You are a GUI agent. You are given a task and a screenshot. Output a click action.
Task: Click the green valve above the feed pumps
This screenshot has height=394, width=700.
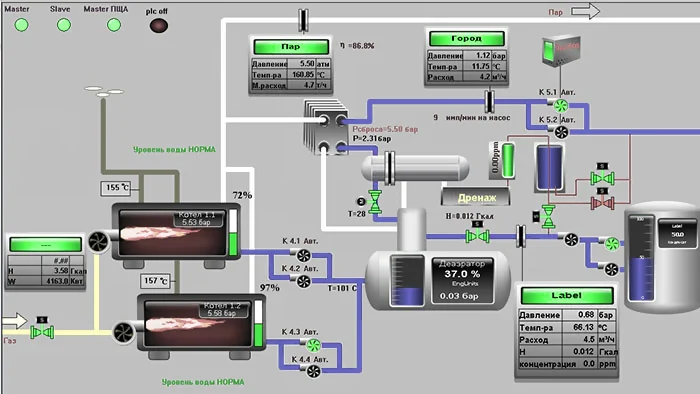pyautogui.click(x=548, y=217)
